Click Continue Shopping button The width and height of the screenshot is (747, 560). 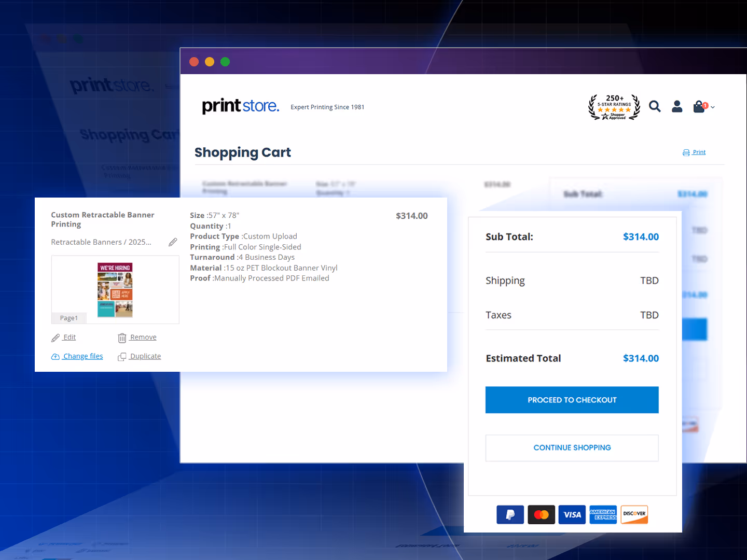click(x=572, y=447)
